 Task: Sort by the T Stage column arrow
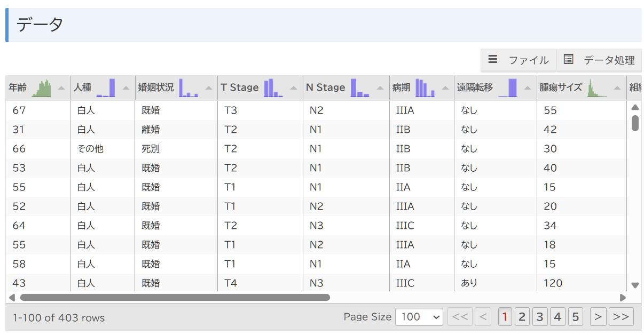(294, 88)
